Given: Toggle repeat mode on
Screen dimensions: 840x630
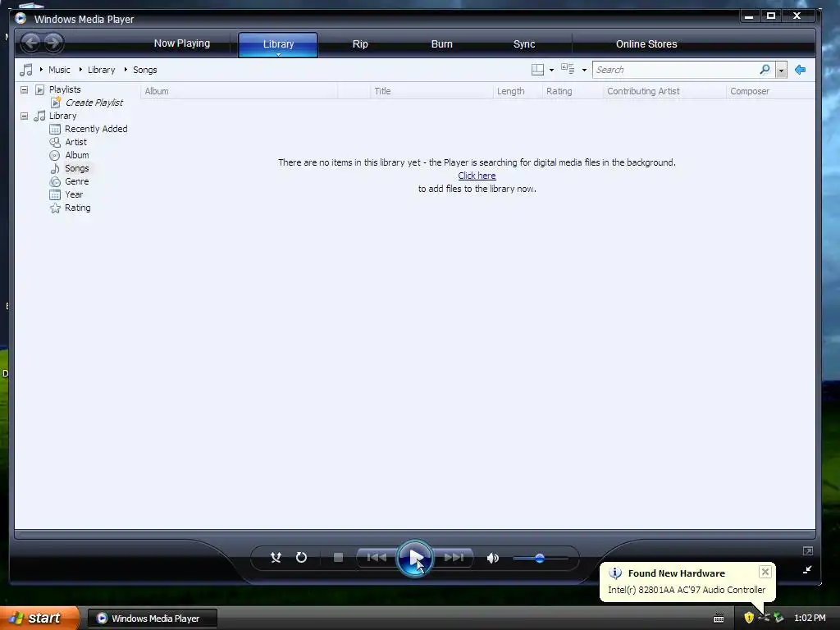Looking at the screenshot, I should [301, 558].
